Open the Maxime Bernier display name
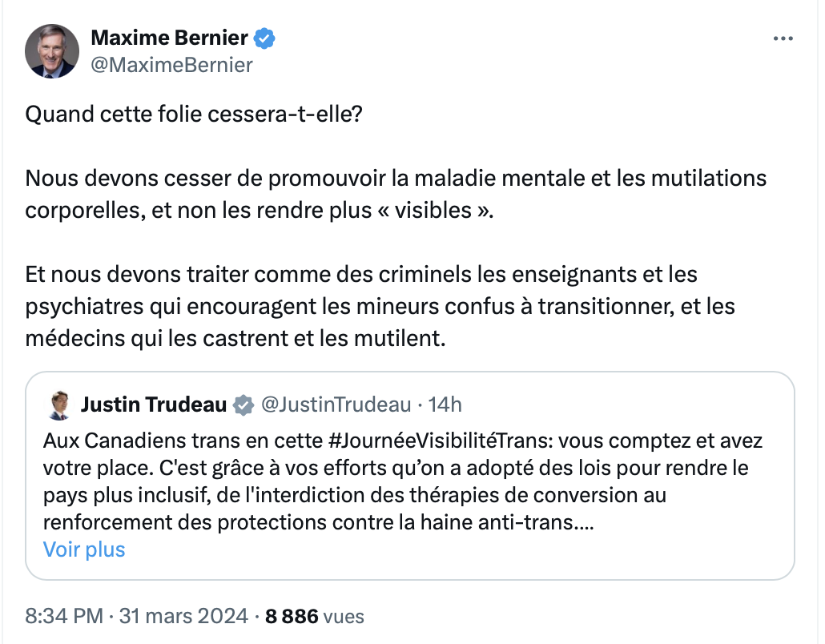Image resolution: width=825 pixels, height=644 pixels. [x=170, y=38]
